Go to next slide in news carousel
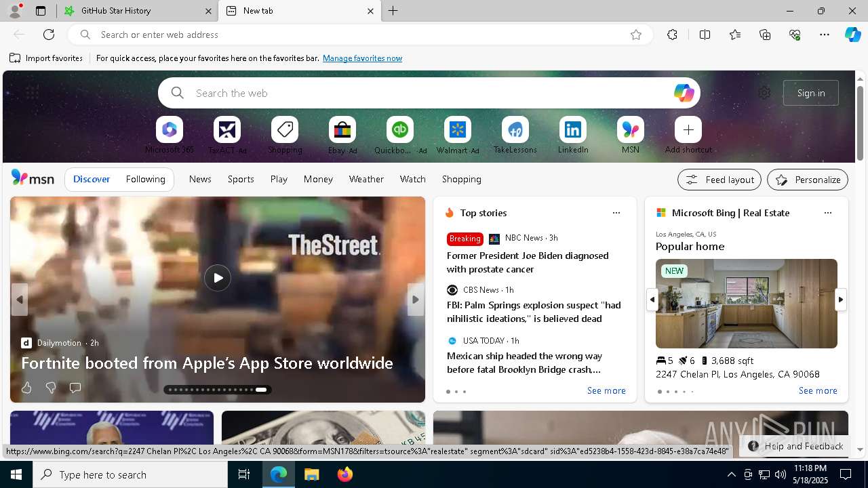The width and height of the screenshot is (868, 488). (416, 300)
